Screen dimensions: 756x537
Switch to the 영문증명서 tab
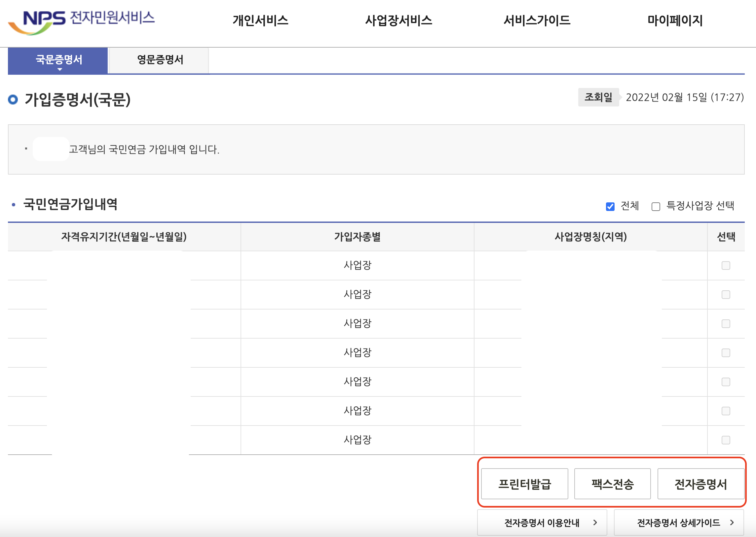coord(160,60)
